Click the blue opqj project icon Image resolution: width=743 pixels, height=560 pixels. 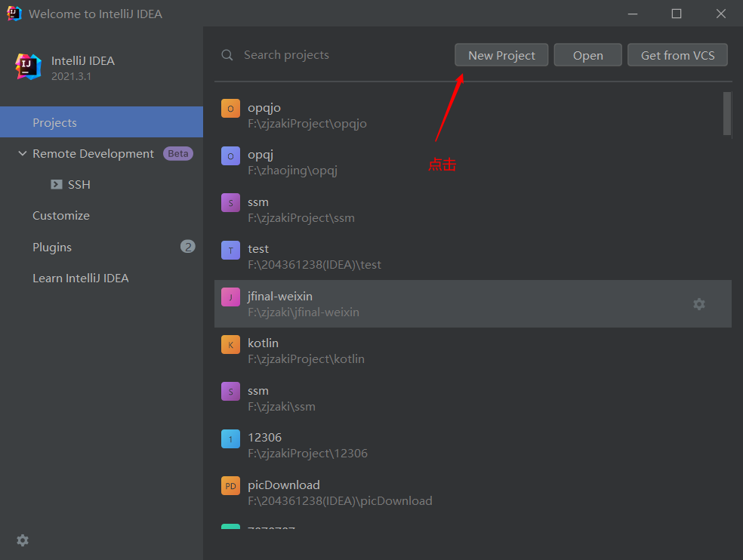pyautogui.click(x=230, y=156)
